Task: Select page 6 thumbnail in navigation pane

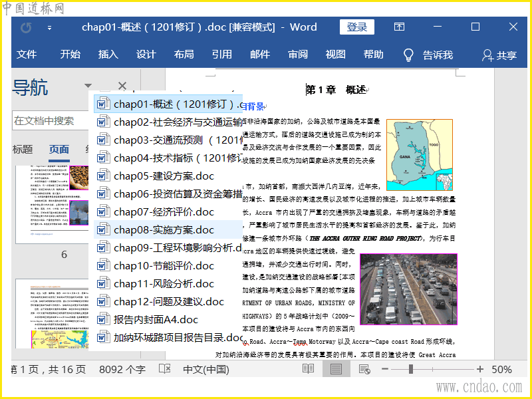Action: coord(52,204)
